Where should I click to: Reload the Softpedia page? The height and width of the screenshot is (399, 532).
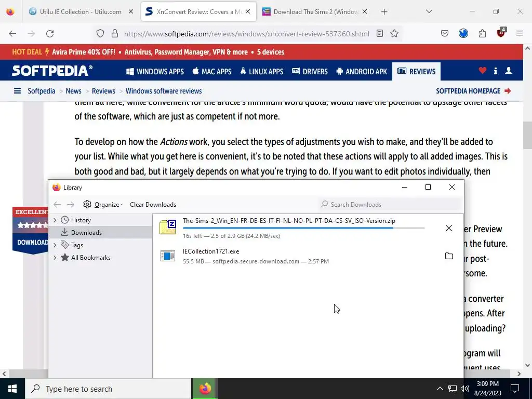[x=50, y=34]
